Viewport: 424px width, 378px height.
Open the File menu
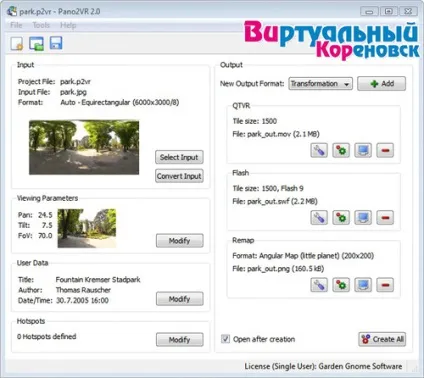16,25
